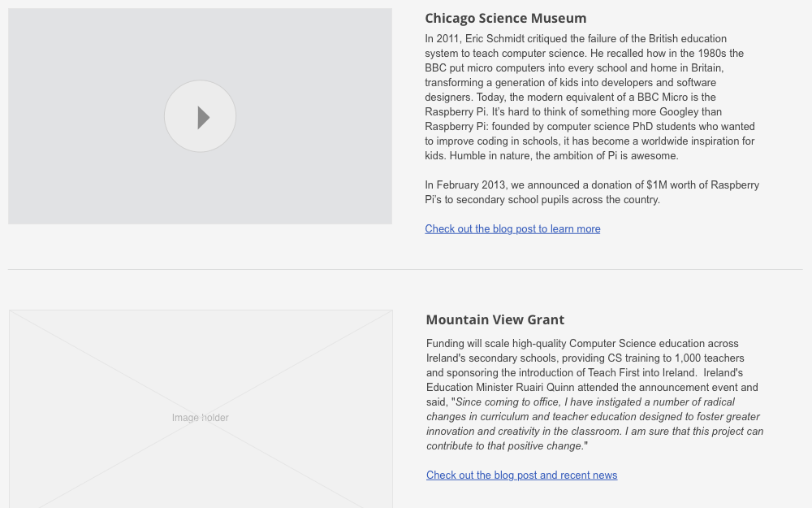Click the 'Mountain View Grant' title
The image size is (812, 508).
point(495,319)
